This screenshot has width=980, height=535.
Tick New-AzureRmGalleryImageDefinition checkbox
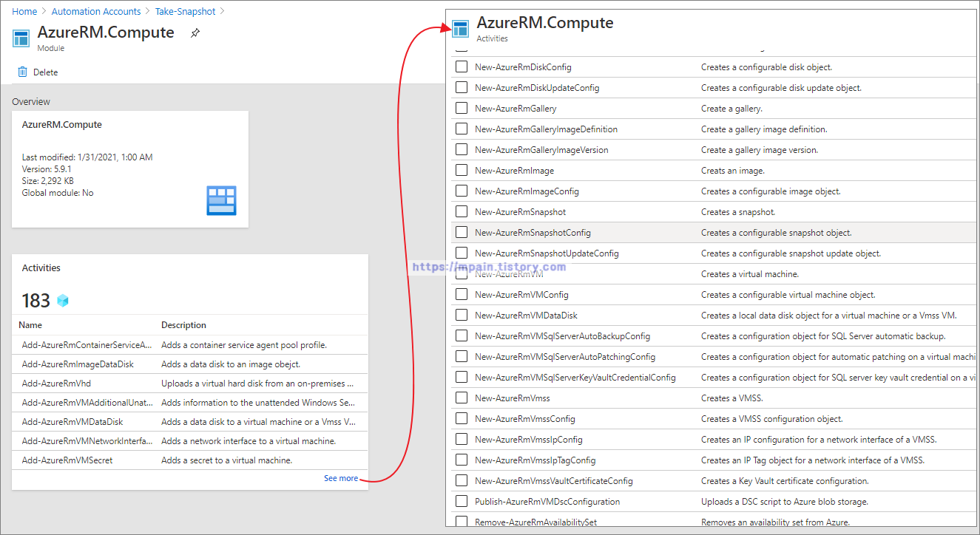[462, 129]
